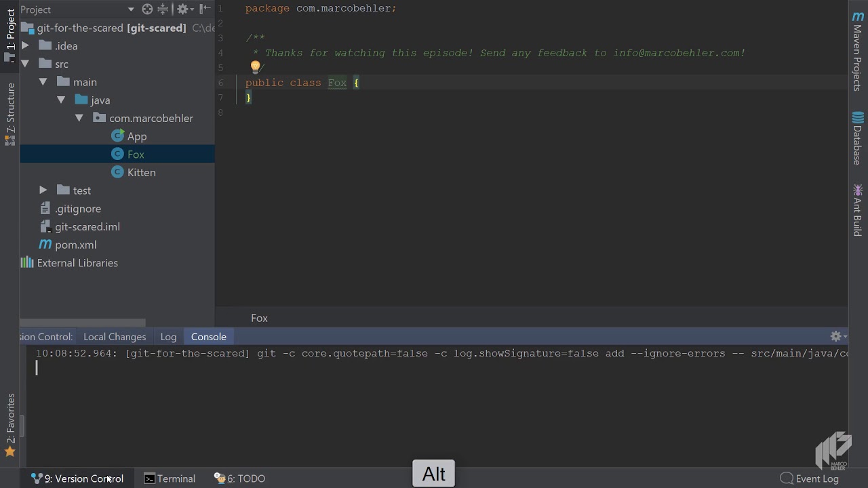Collapse the src folder arrow
The height and width of the screenshot is (488, 868).
pos(25,64)
